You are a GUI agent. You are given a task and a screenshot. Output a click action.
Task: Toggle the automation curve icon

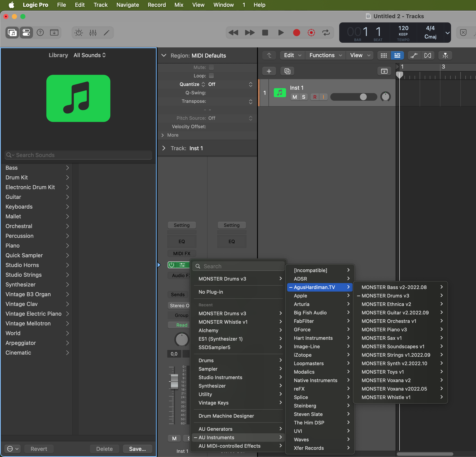[x=414, y=55]
